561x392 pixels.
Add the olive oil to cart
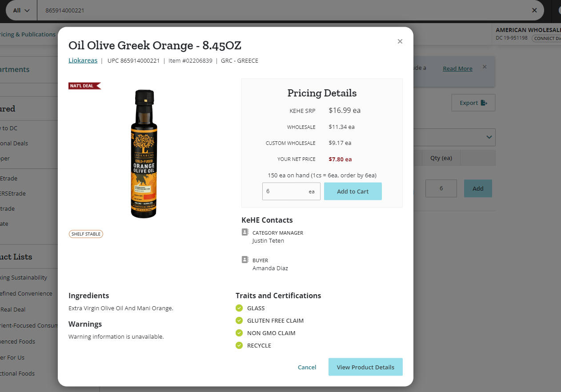pos(353,191)
